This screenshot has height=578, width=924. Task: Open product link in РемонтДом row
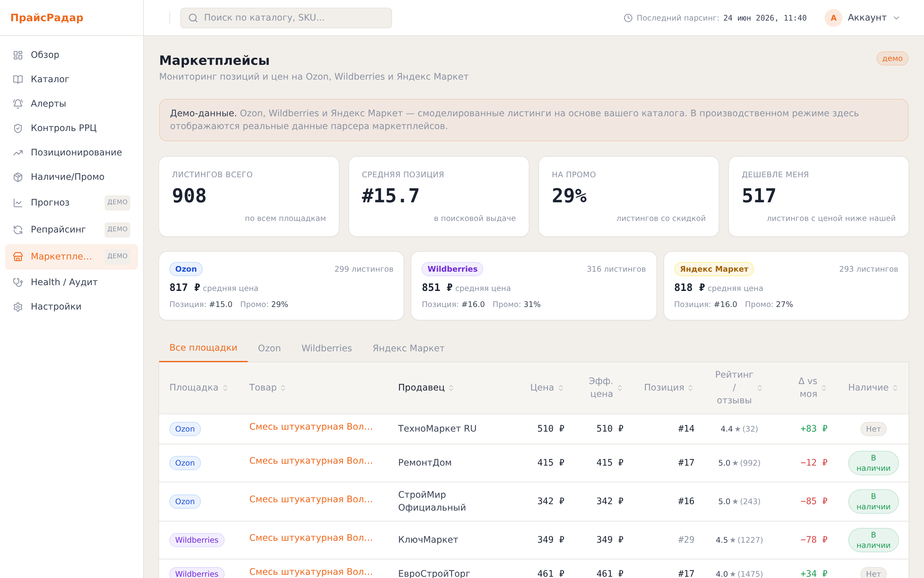pyautogui.click(x=311, y=461)
